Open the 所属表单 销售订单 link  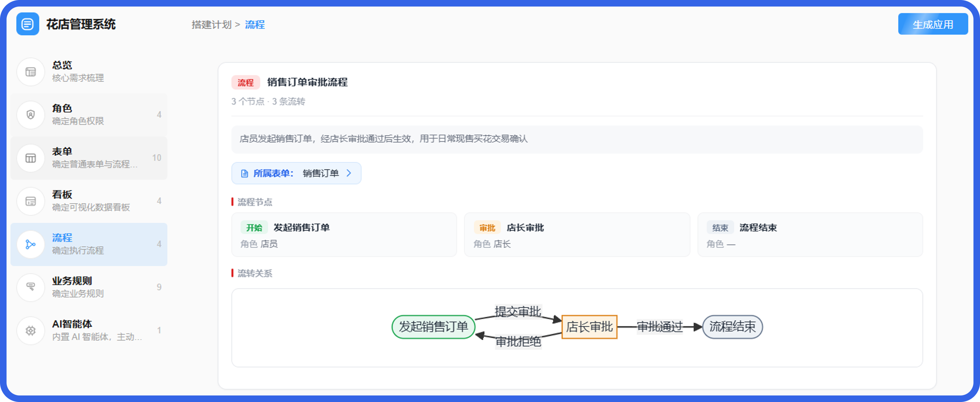coord(296,174)
